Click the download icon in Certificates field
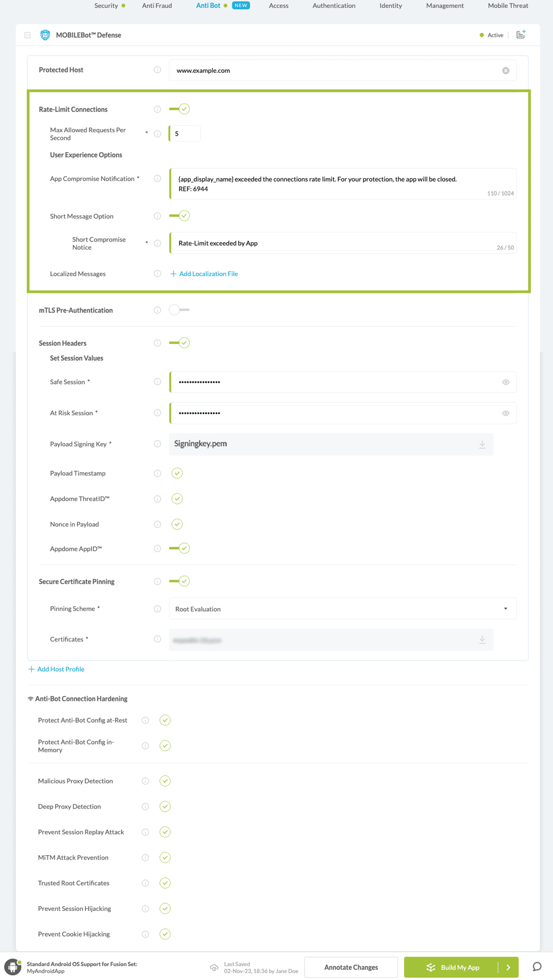 coord(482,640)
